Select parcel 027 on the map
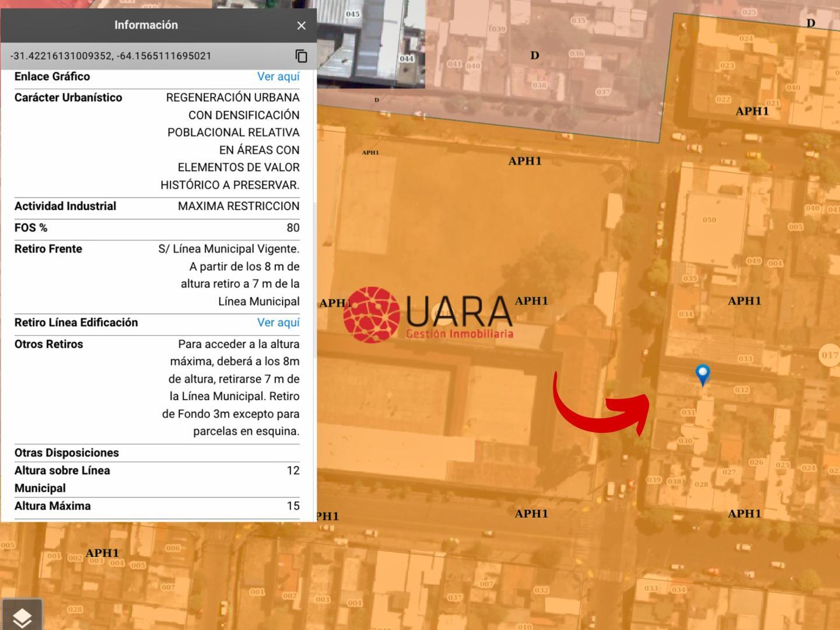 pos(729,472)
